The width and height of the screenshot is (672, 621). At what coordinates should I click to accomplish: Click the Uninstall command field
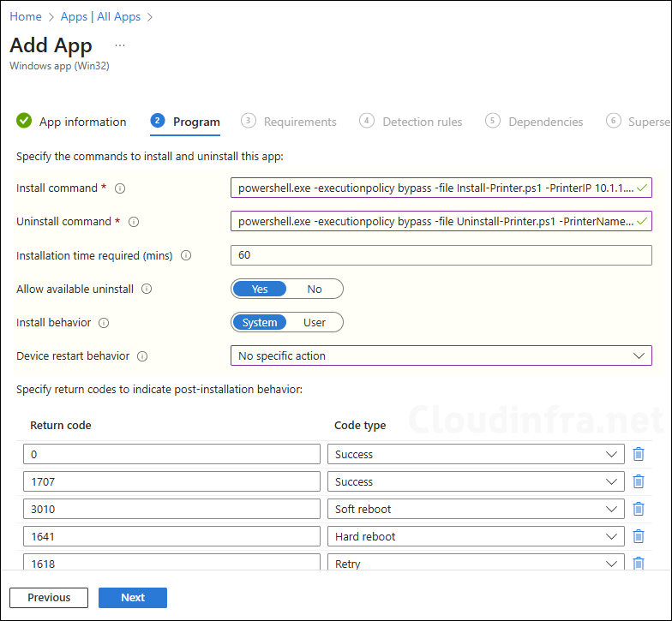(x=441, y=221)
